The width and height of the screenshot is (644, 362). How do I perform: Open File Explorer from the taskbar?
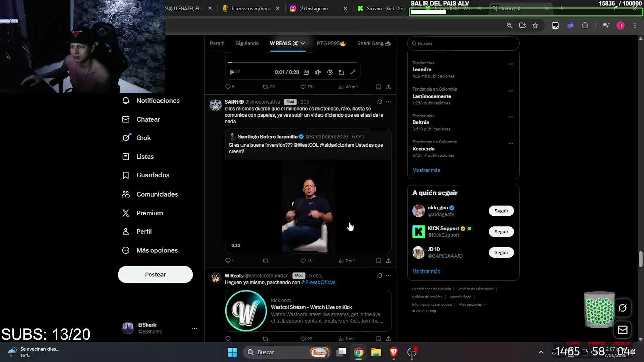pyautogui.click(x=376, y=352)
